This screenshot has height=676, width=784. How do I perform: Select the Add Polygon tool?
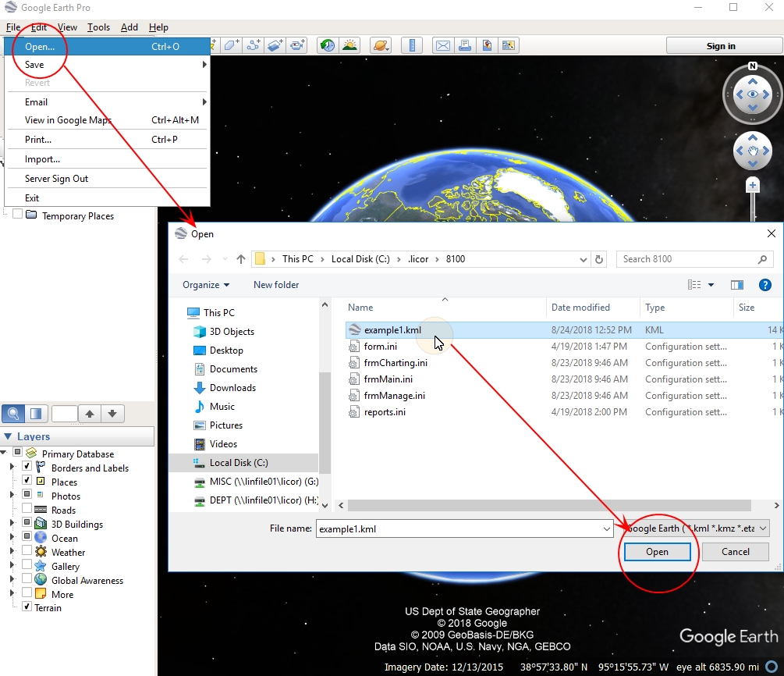pyautogui.click(x=232, y=45)
